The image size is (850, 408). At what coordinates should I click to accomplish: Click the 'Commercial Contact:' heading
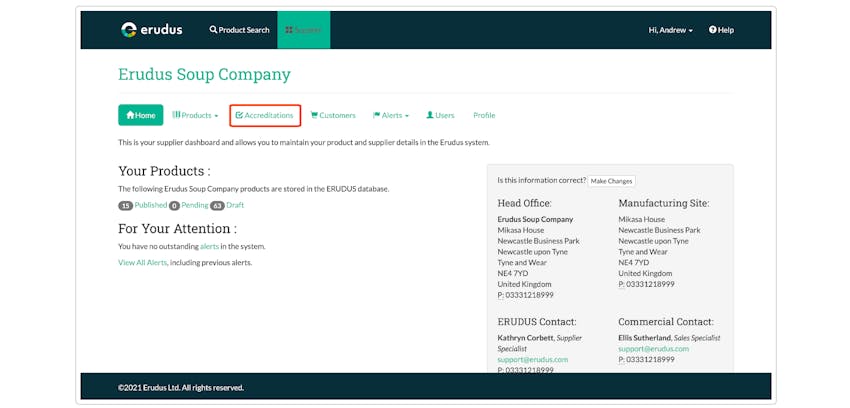click(666, 322)
